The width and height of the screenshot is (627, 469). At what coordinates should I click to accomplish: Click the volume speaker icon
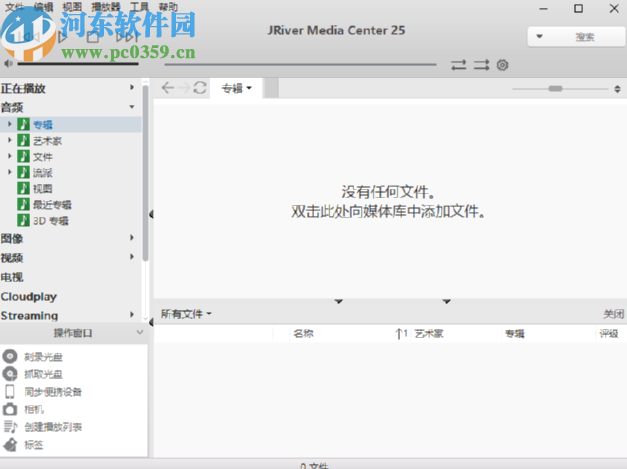pyautogui.click(x=8, y=64)
